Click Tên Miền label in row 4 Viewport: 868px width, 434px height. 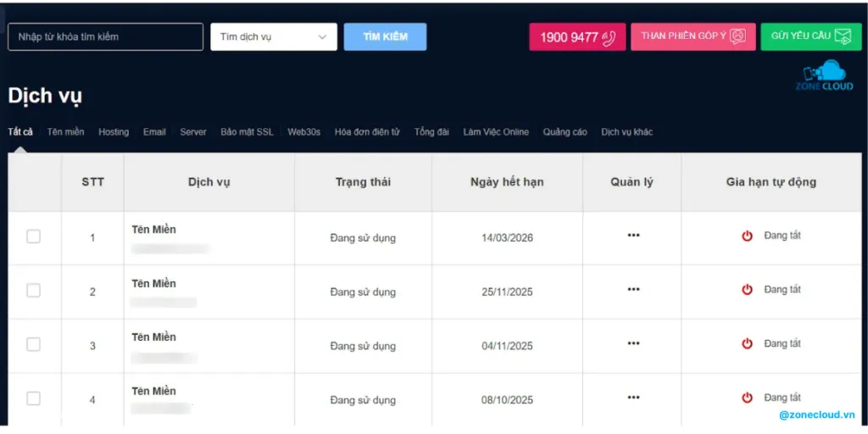[154, 391]
